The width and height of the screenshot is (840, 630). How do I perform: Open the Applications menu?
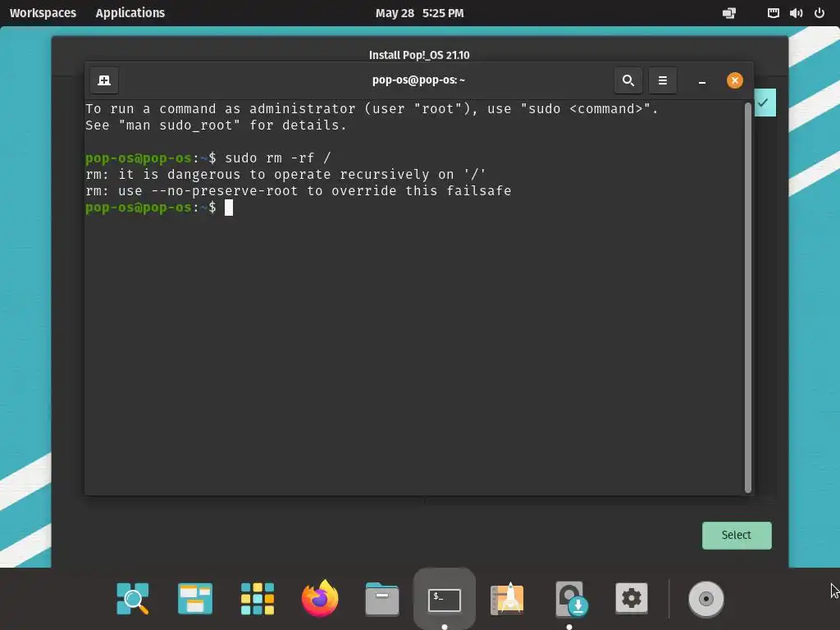point(130,13)
